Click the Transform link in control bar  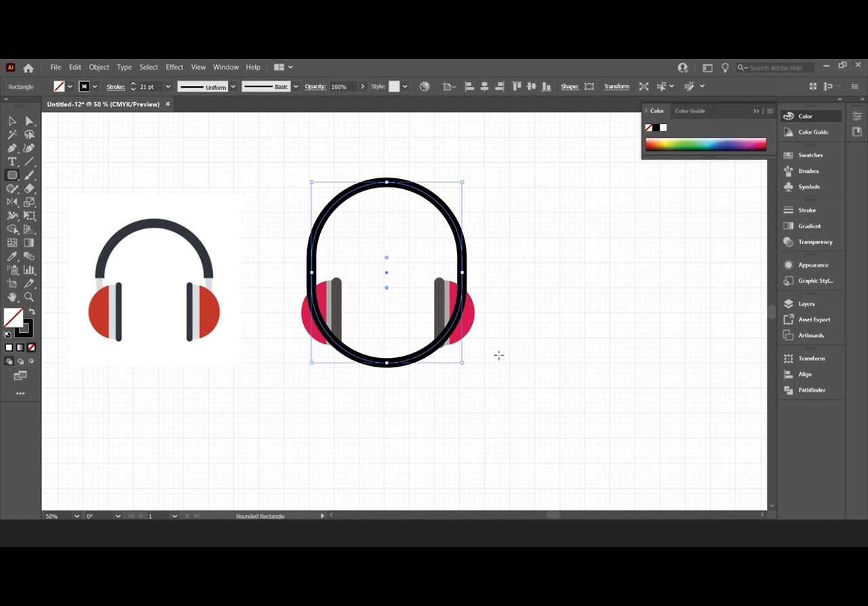point(616,87)
